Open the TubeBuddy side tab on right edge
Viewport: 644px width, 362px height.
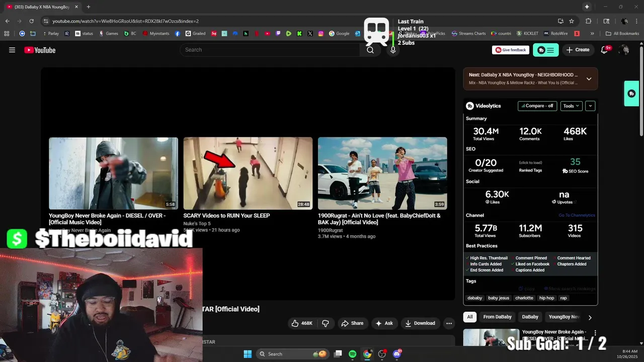pyautogui.click(x=631, y=94)
